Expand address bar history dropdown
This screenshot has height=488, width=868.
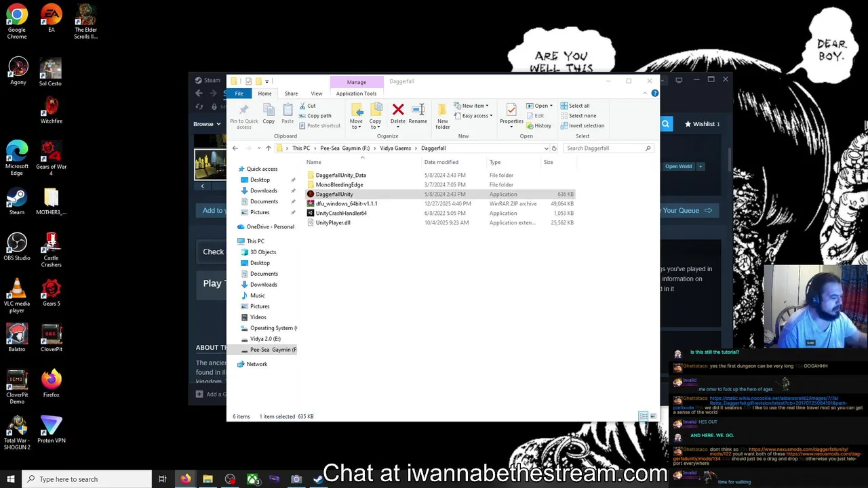coord(546,148)
